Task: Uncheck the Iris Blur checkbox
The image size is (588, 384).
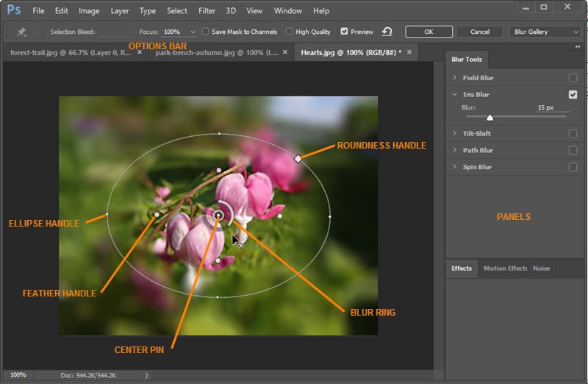Action: pyautogui.click(x=573, y=95)
